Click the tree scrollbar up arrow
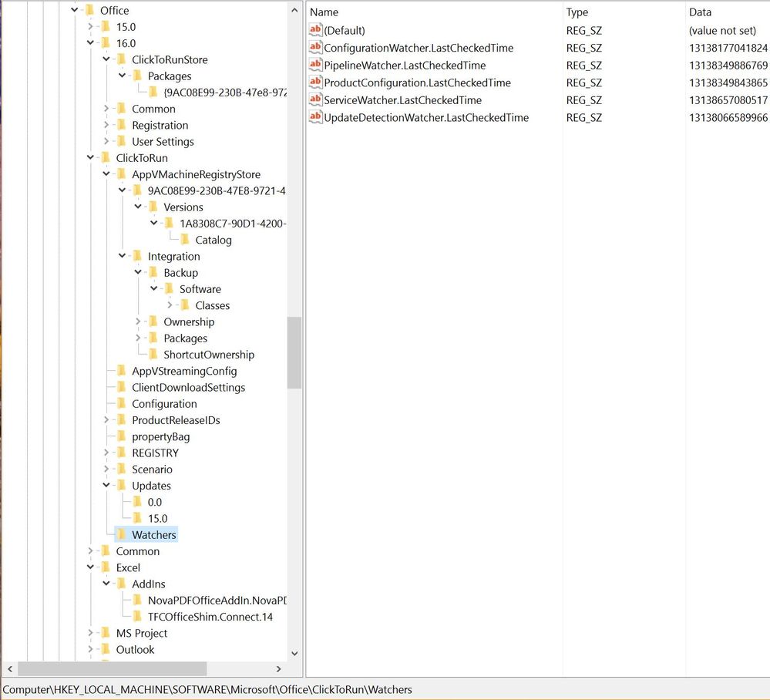Image resolution: width=770 pixels, height=700 pixels. click(294, 10)
